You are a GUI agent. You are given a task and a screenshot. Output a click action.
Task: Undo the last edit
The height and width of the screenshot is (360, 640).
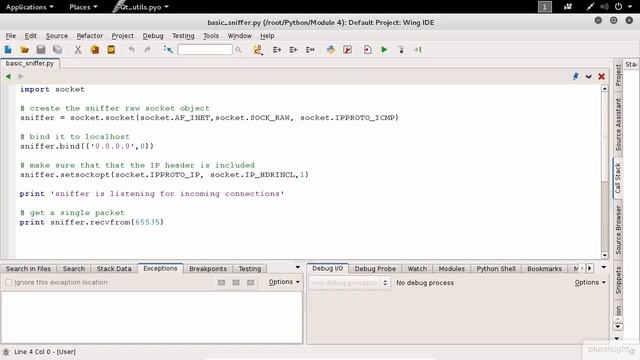pyautogui.click(x=131, y=50)
